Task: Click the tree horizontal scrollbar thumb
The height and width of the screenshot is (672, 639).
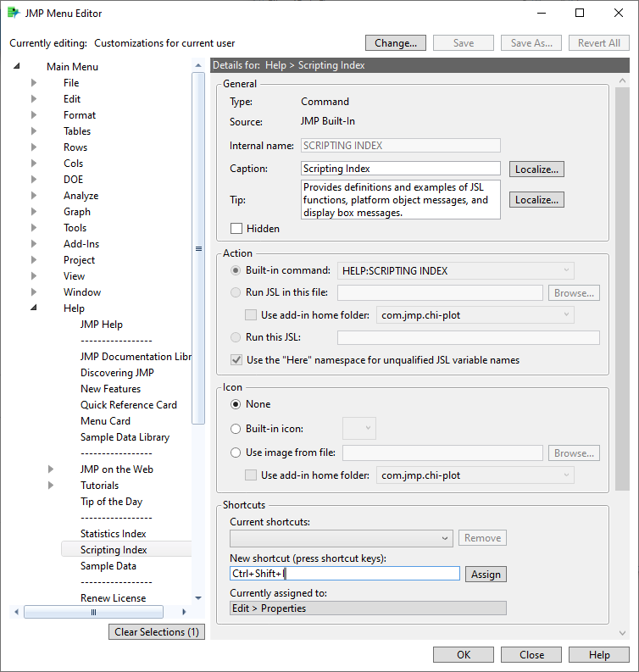Action: coord(93,612)
